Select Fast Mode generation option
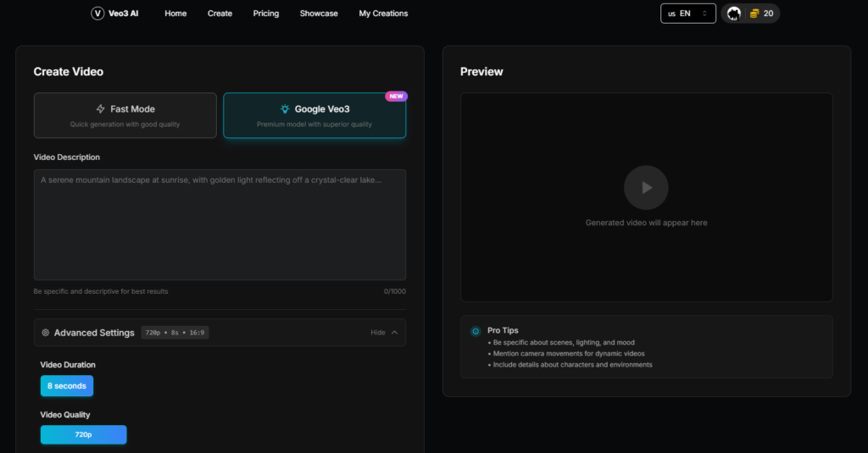 125,115
